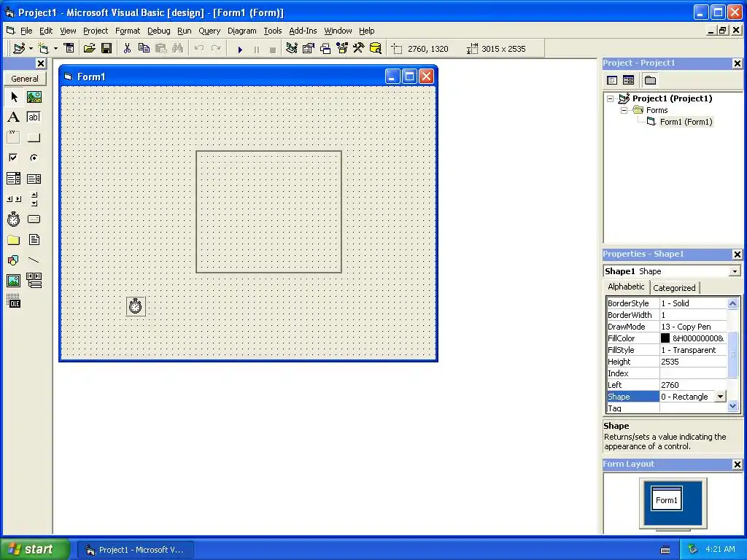Click the Find binoculars icon
This screenshot has height=560, width=747.
pos(178,48)
